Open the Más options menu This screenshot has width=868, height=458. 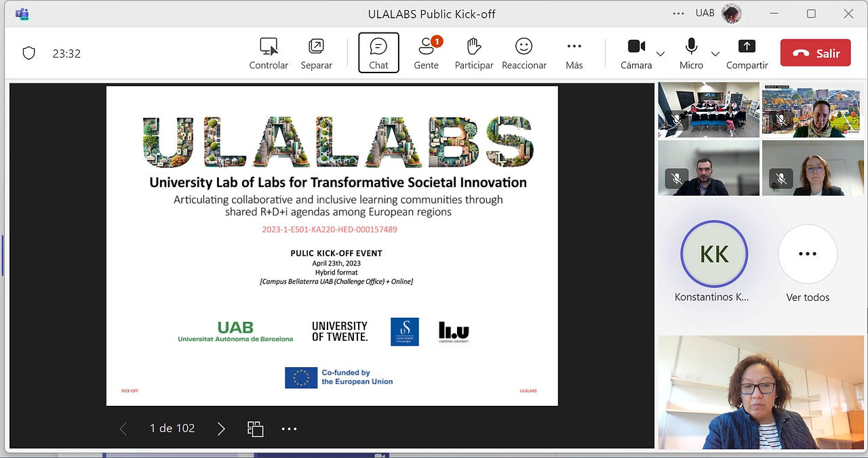click(574, 54)
